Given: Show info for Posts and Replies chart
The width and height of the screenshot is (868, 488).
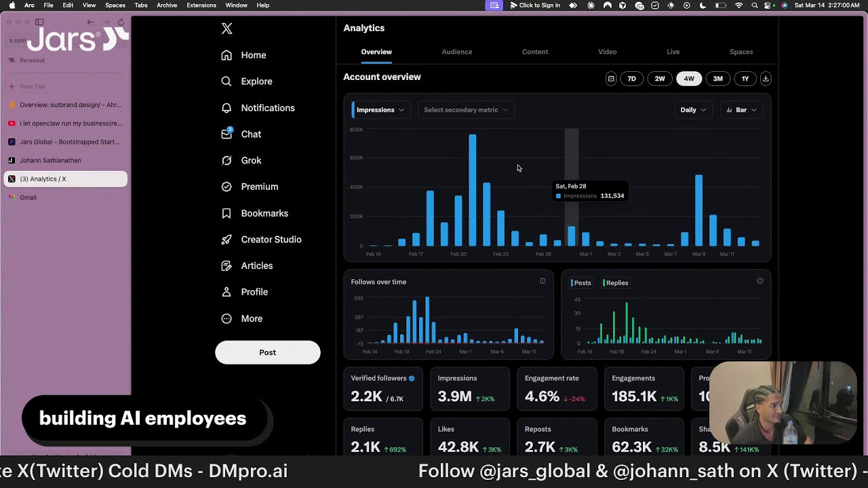Looking at the screenshot, I should pos(760,281).
